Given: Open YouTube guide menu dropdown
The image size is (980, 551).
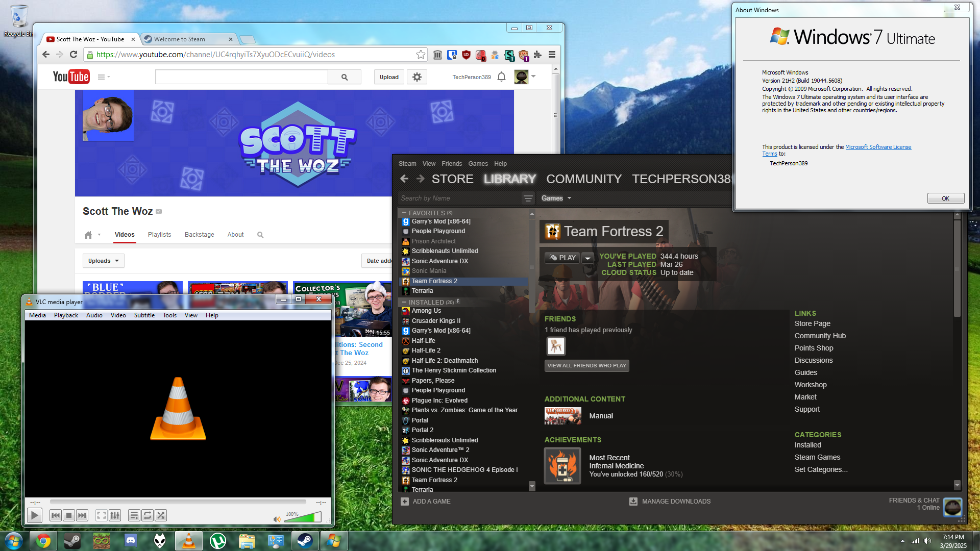Looking at the screenshot, I should [104, 77].
